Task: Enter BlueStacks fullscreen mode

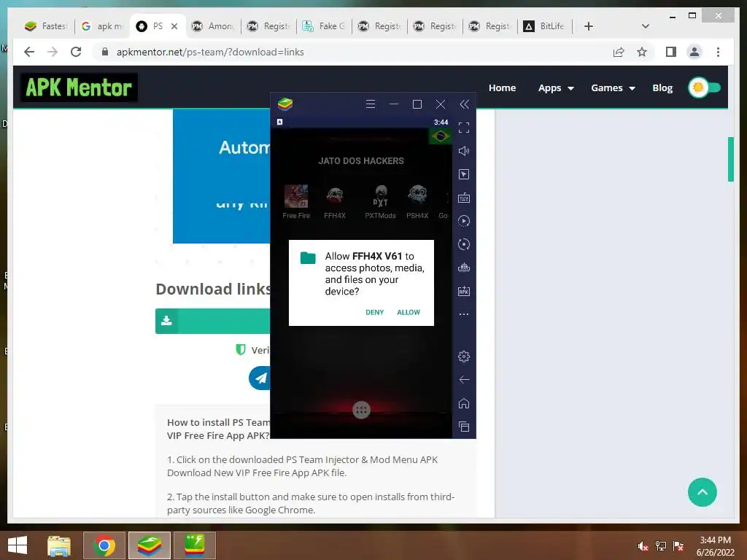Action: pyautogui.click(x=463, y=128)
